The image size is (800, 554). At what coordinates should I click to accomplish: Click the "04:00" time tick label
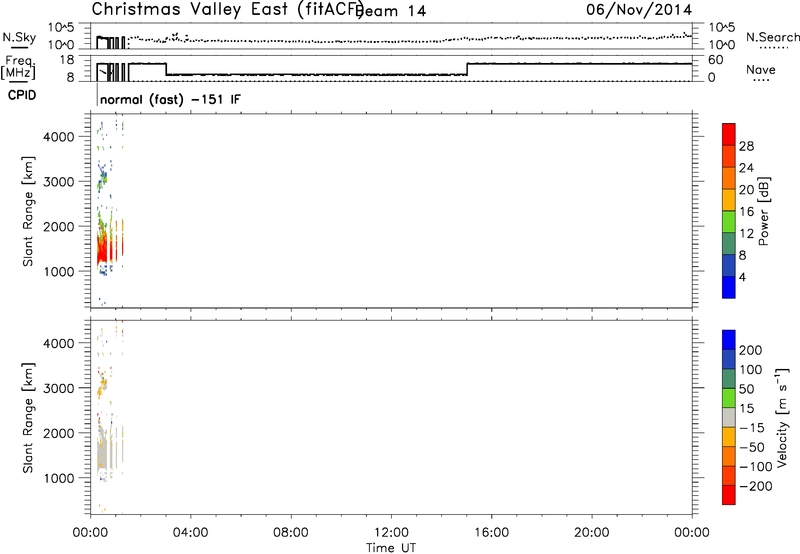click(190, 533)
